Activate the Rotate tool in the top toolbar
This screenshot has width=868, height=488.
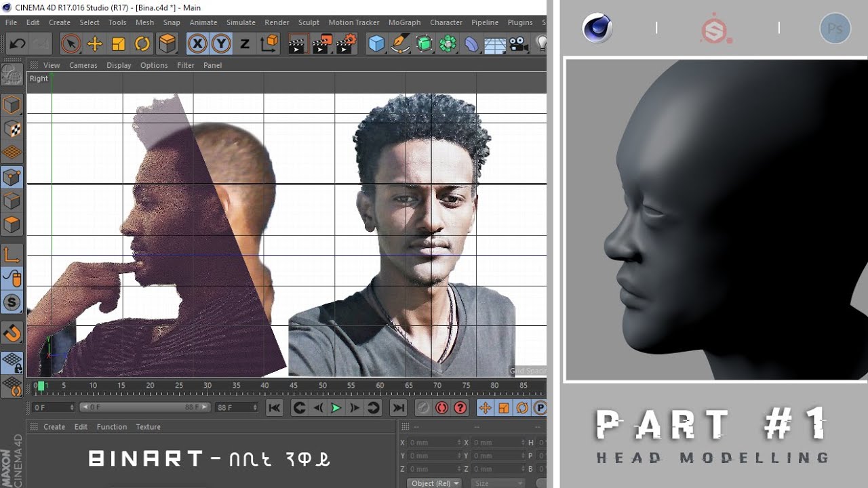coord(142,45)
